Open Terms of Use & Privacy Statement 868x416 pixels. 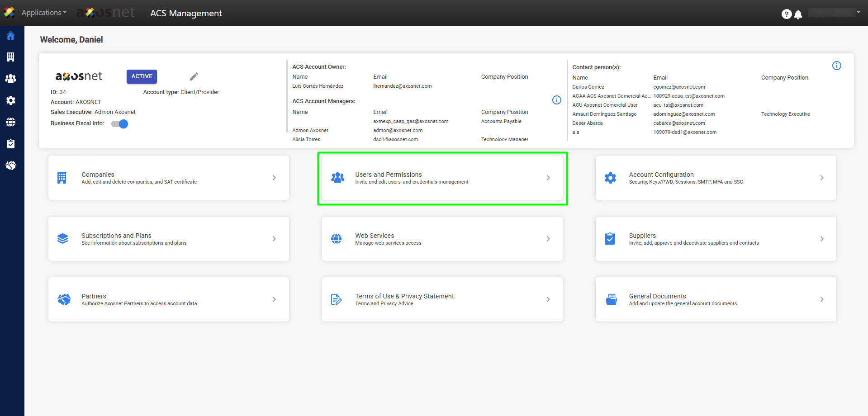pyautogui.click(x=442, y=299)
